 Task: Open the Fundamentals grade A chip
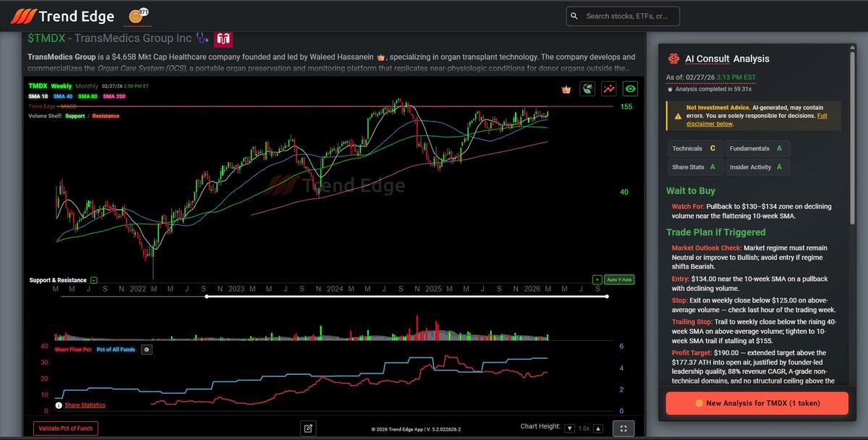pyautogui.click(x=757, y=148)
